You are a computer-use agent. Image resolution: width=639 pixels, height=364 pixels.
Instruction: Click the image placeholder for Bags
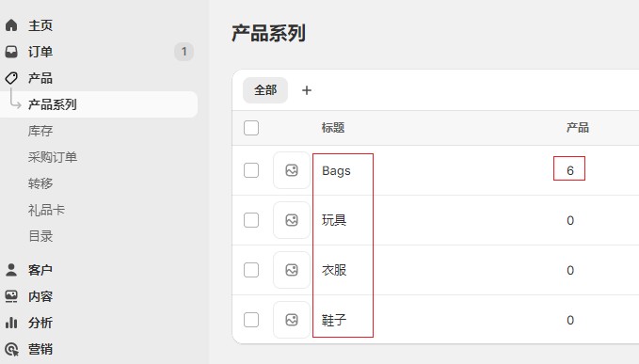coord(292,170)
